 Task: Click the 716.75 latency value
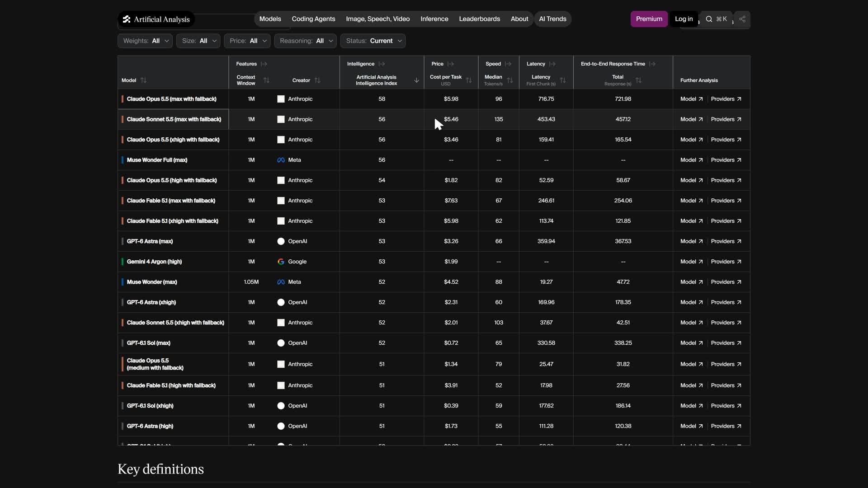tap(546, 99)
